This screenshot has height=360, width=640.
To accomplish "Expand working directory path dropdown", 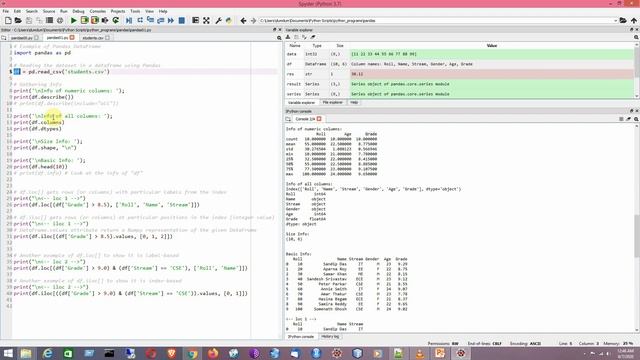I will pyautogui.click(x=615, y=20).
